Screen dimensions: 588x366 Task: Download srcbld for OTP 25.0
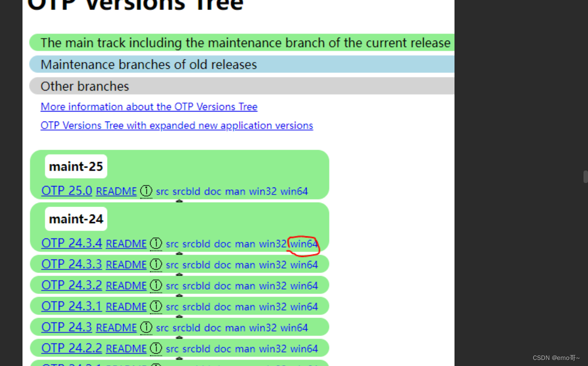186,191
